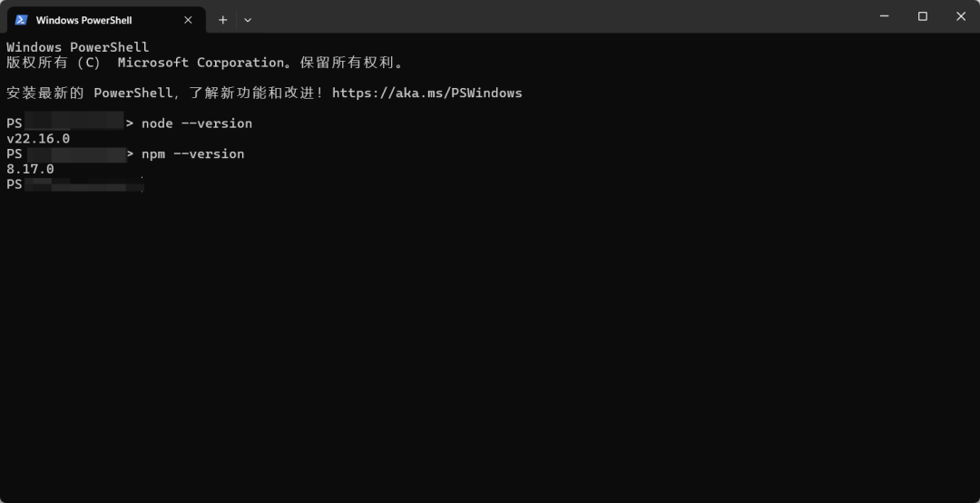Image resolution: width=980 pixels, height=503 pixels.
Task: Click the 8.17.0 version output
Action: (30, 170)
